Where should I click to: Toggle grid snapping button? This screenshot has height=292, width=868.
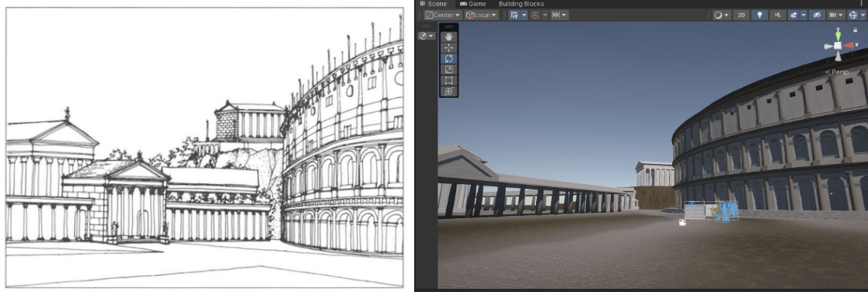514,15
